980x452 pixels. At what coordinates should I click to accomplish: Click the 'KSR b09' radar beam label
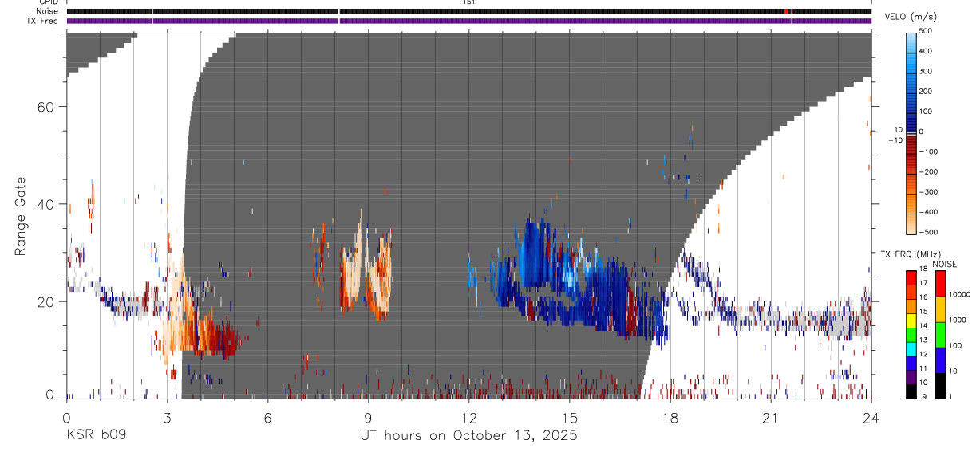tap(96, 436)
